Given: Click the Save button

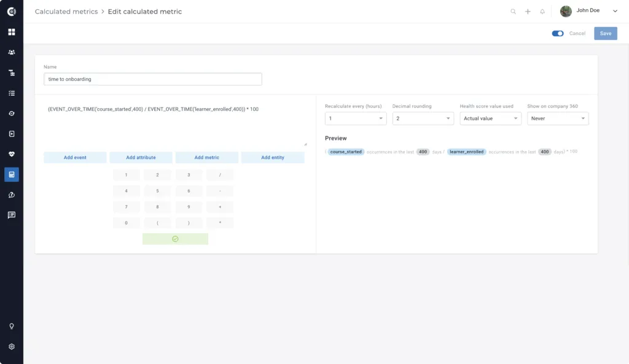Looking at the screenshot, I should click(x=605, y=33).
